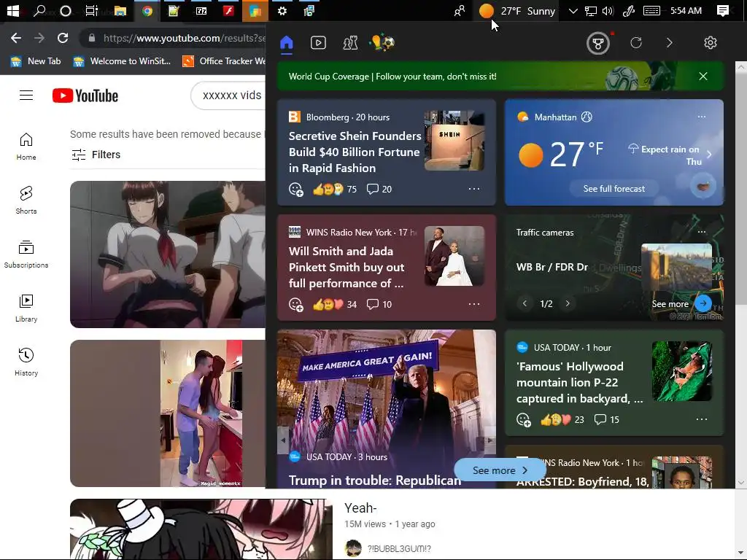
Task: Click the YouTube address bar URL
Action: click(184, 38)
